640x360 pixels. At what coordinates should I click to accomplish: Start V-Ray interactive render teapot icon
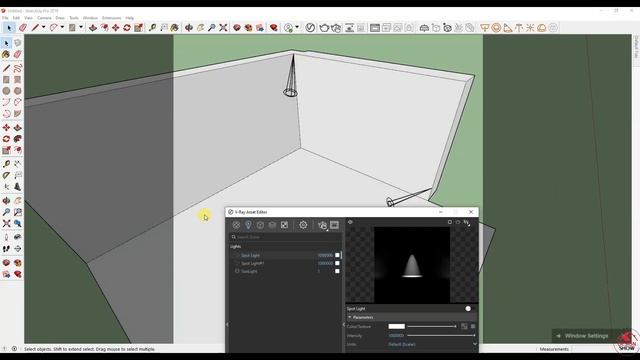(336, 28)
